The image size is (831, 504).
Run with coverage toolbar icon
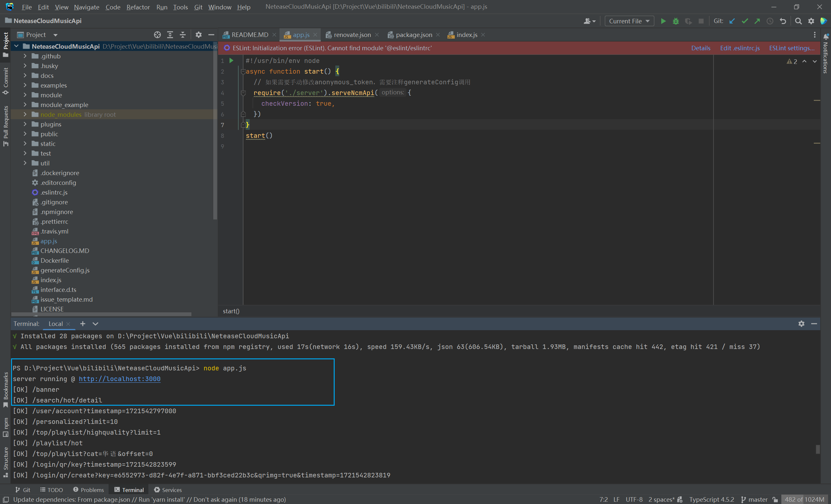pos(688,21)
